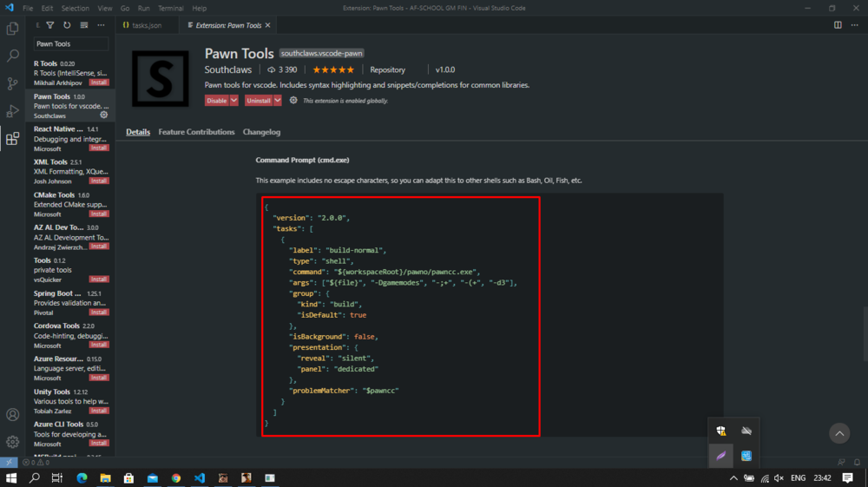
Task: Click the feedback icon in status bar
Action: point(841,462)
